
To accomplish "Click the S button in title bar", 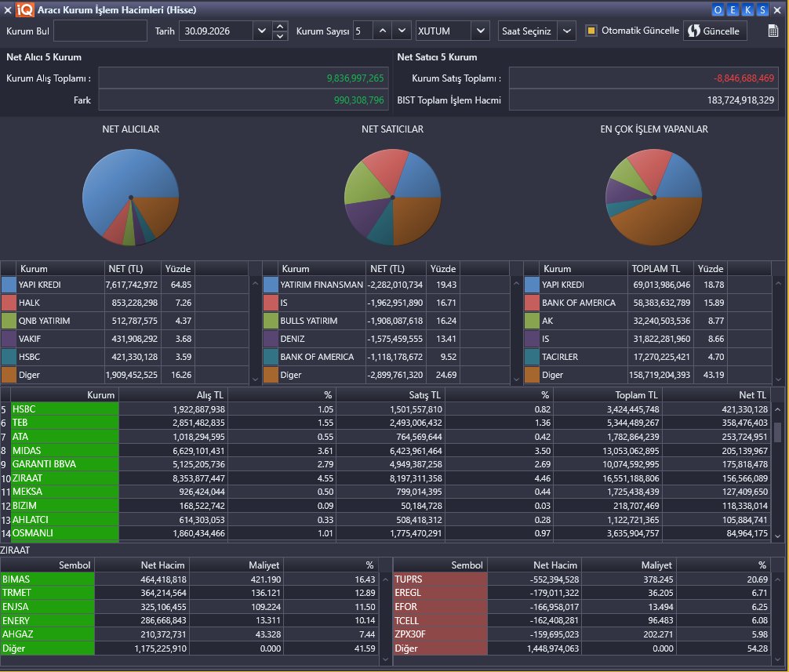I will [763, 9].
